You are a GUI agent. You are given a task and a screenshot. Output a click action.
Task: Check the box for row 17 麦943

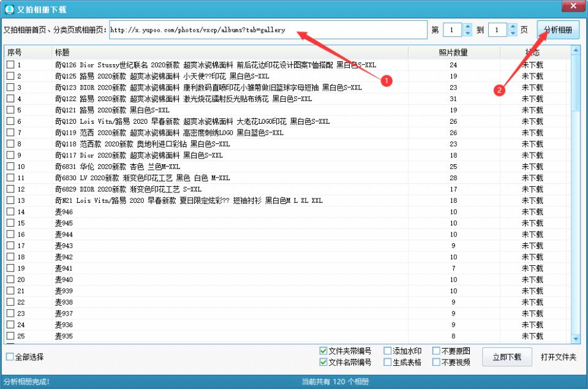(10, 245)
